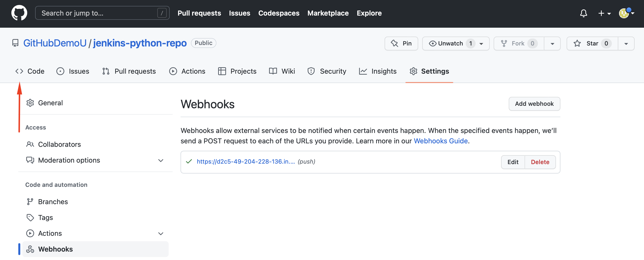Click the Moderation comment icon
644x260 pixels.
[30, 160]
